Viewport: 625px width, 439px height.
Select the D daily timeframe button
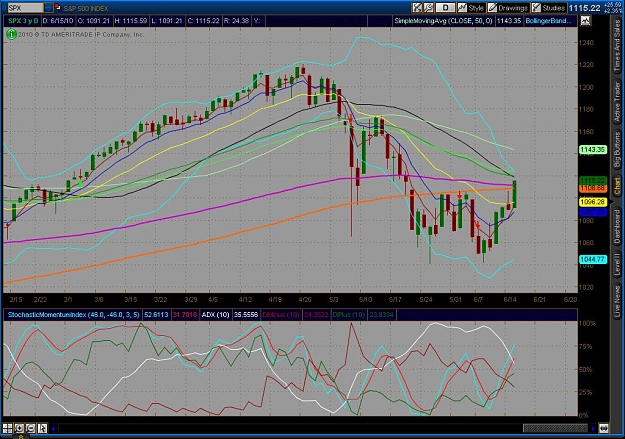point(445,8)
